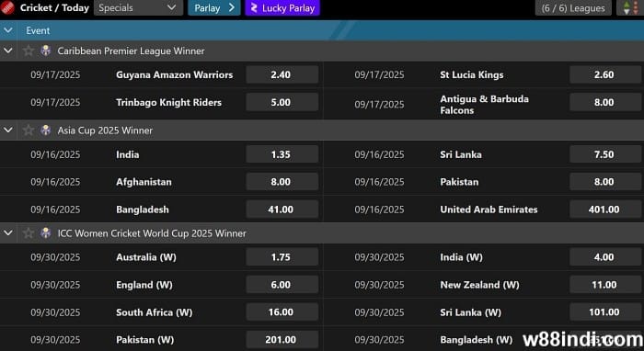
Task: Click the Afghanistan team name
Action: [144, 182]
